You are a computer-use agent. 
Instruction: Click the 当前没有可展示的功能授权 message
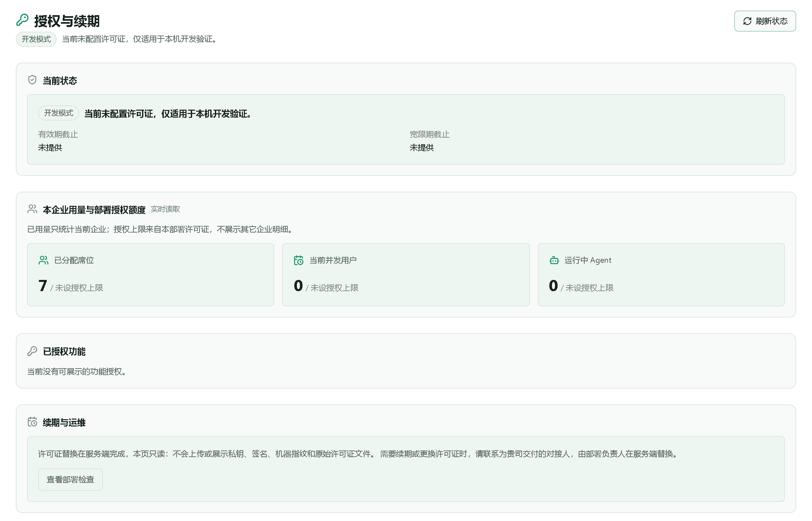(77, 372)
